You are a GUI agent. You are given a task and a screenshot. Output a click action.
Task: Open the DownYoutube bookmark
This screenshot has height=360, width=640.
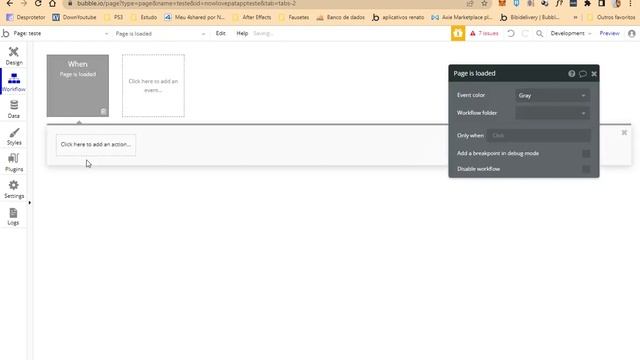[74, 18]
